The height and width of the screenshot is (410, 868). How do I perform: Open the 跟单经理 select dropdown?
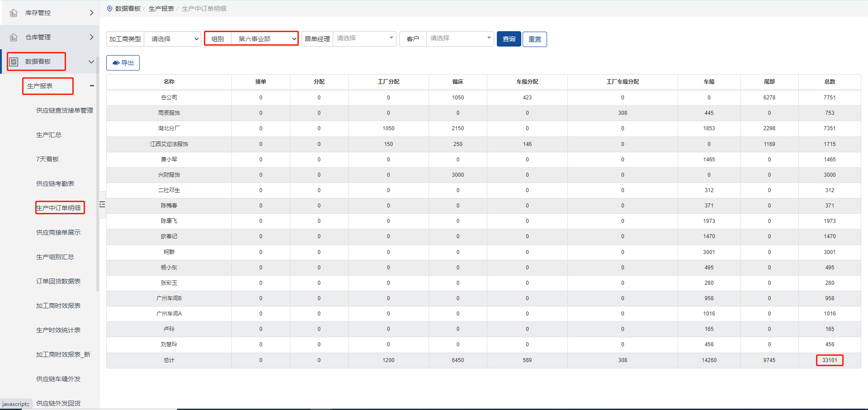[x=364, y=38]
